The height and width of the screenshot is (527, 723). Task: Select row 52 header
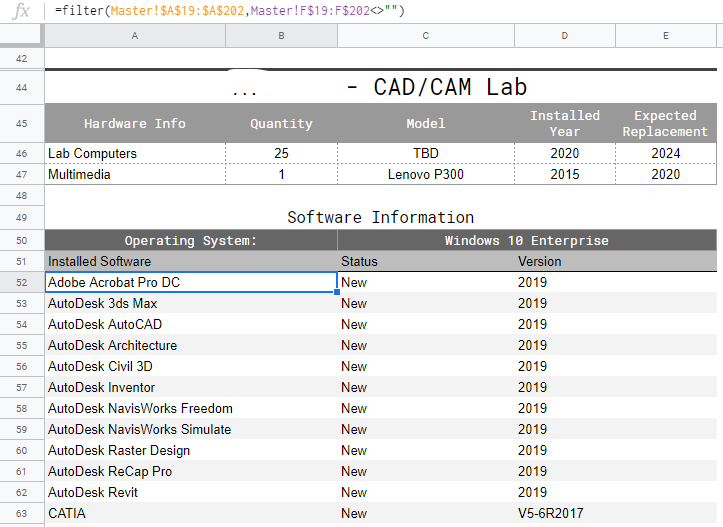(x=22, y=282)
